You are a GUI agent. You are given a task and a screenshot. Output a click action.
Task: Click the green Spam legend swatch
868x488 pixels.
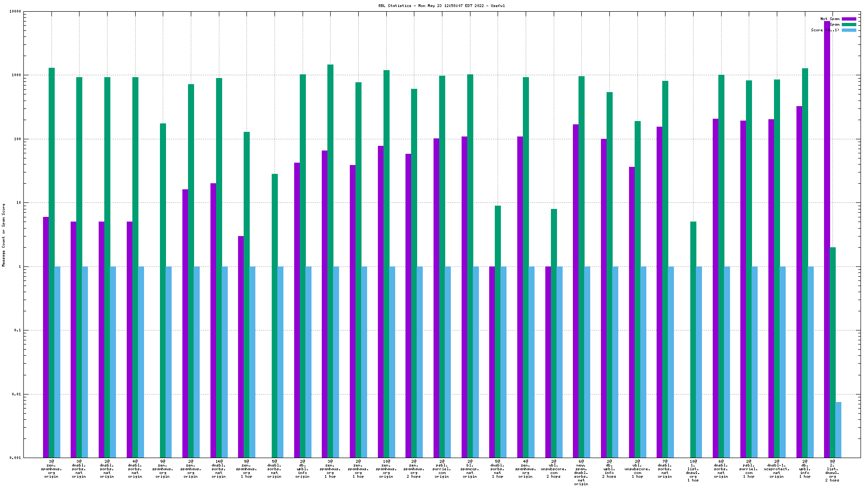[x=849, y=25]
